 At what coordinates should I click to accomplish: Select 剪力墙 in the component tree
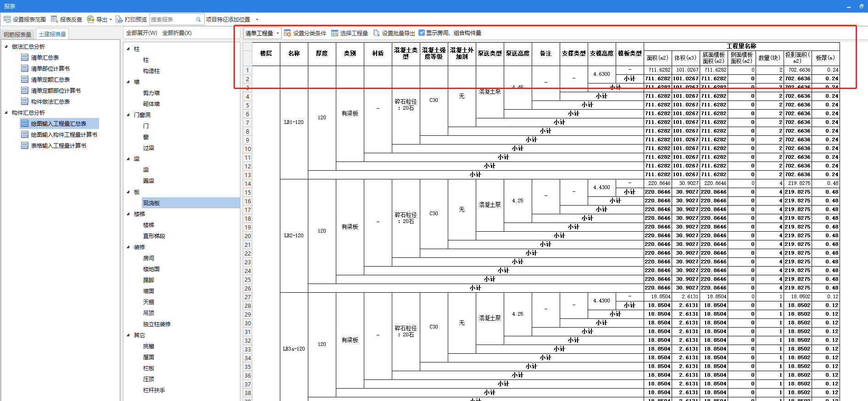(x=151, y=93)
